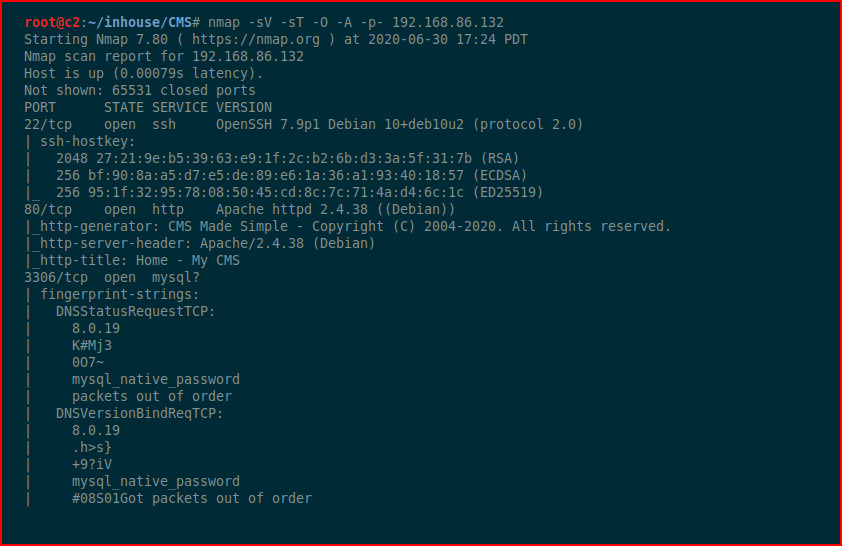
Task: Click the DNSVersionBindReqTCP label
Action: coord(140,413)
